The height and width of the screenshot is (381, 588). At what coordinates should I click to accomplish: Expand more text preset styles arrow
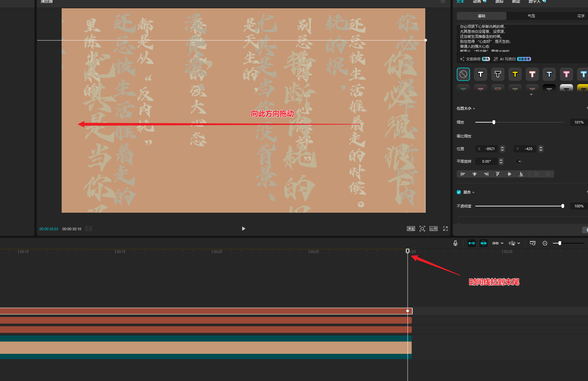(x=531, y=95)
